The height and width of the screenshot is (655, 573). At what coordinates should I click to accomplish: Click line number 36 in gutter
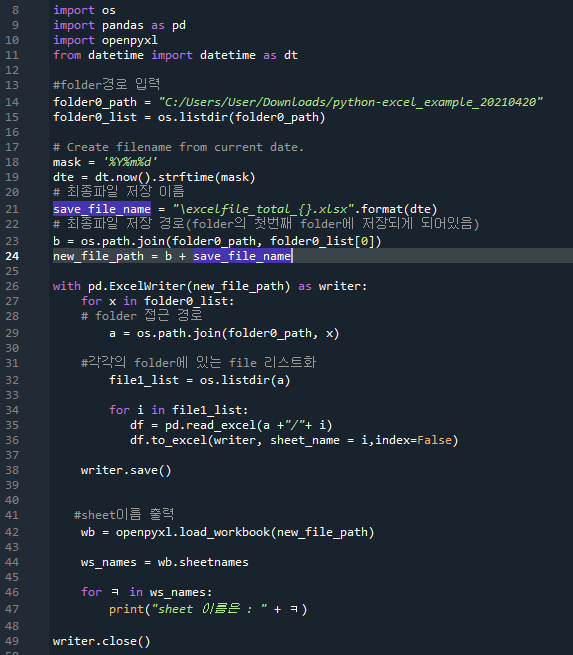(x=12, y=440)
